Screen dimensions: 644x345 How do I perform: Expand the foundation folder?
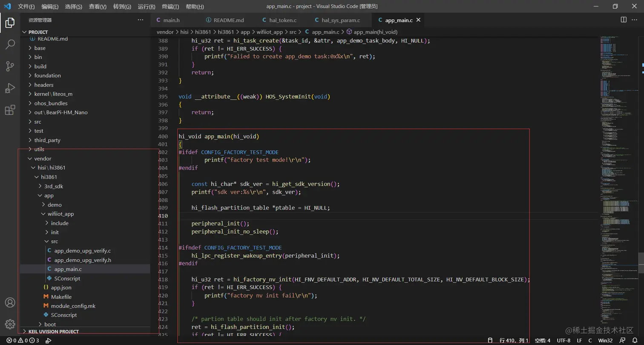point(85,75)
